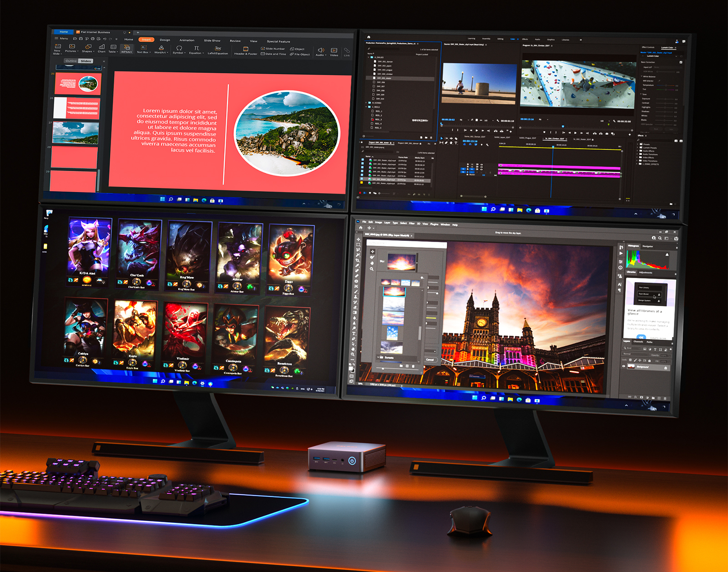Click the Share icon in Photoshop
The height and width of the screenshot is (572, 728).
click(676, 238)
